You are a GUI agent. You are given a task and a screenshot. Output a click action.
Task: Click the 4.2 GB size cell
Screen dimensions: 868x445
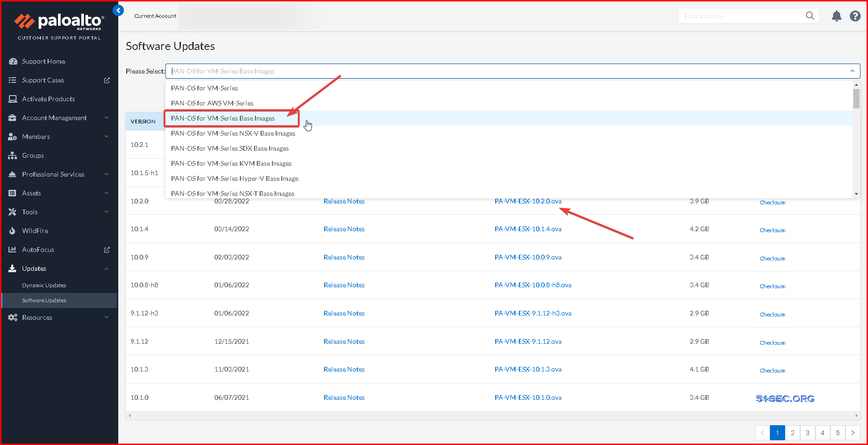(x=699, y=229)
